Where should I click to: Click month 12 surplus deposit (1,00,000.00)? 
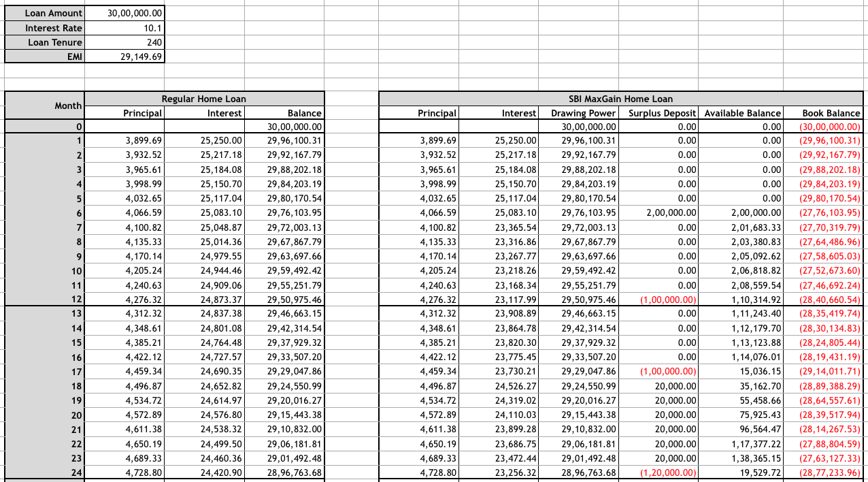658,299
